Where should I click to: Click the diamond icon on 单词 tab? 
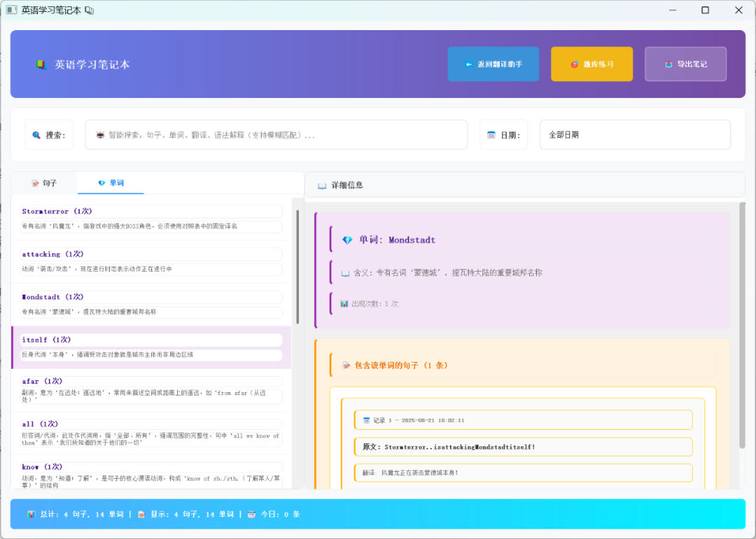point(101,183)
